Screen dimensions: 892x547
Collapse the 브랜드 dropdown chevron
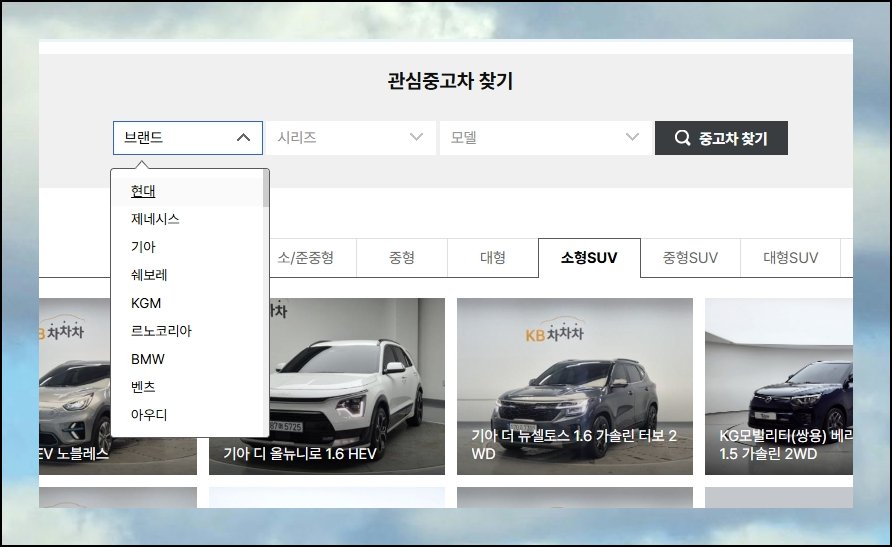(x=243, y=138)
